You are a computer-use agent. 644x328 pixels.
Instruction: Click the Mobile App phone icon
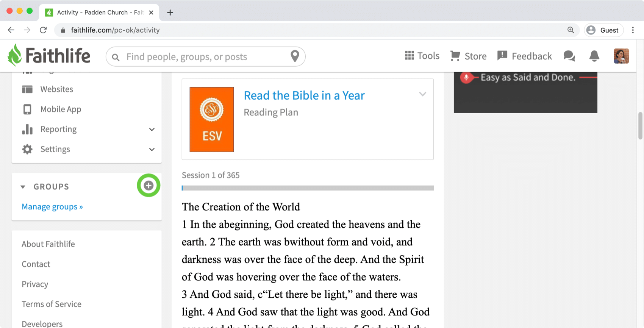pos(27,109)
